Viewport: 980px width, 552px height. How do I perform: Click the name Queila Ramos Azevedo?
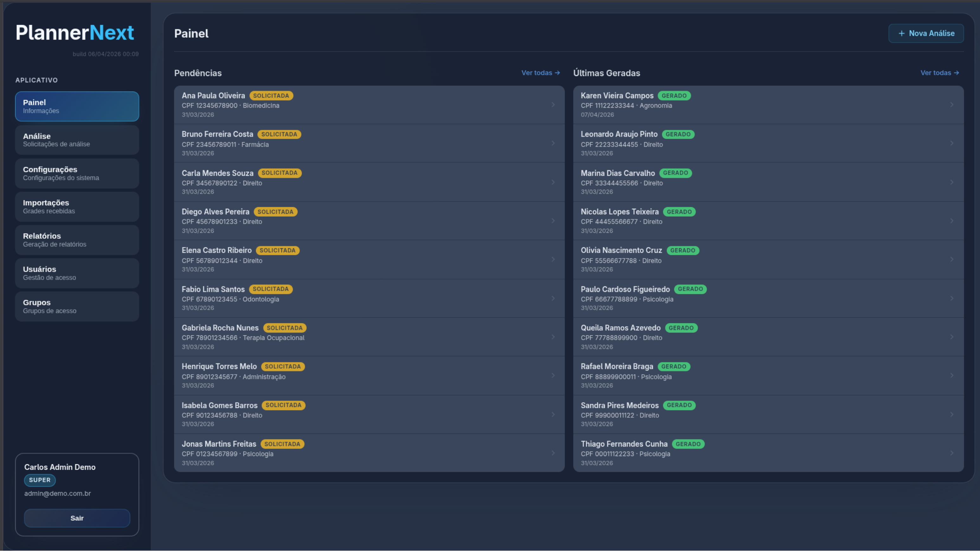pyautogui.click(x=620, y=328)
